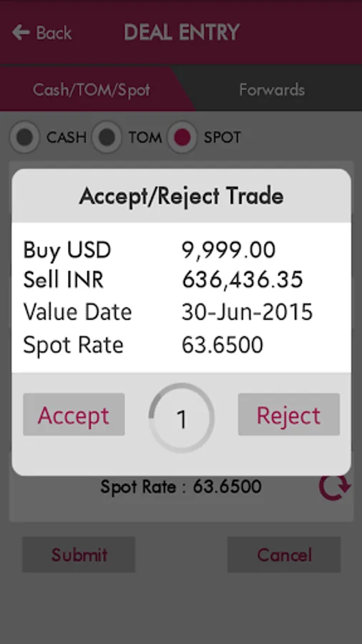Tap the Back arrow icon
The image size is (362, 644).
[21, 32]
